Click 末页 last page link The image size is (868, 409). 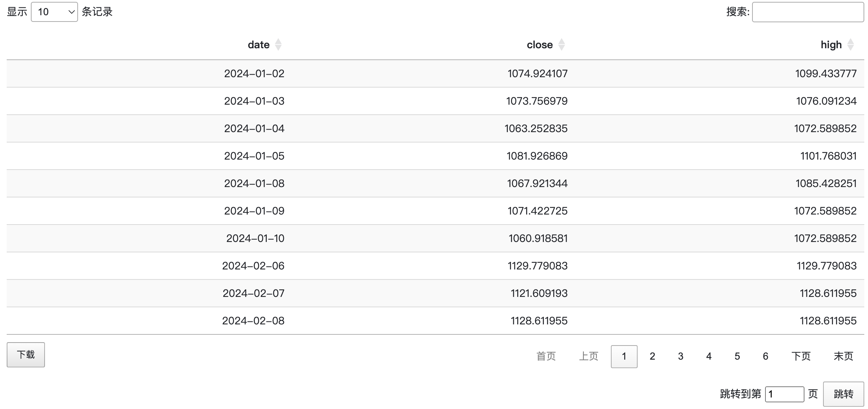point(843,356)
